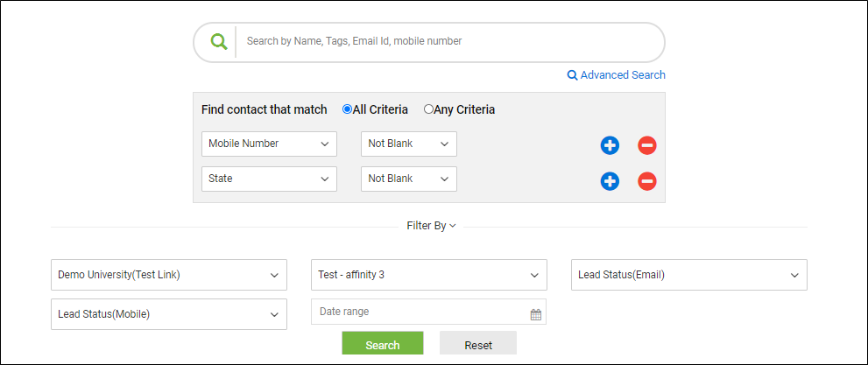This screenshot has height=365, width=868.
Task: Select the All Criteria radio button
Action: [347, 109]
